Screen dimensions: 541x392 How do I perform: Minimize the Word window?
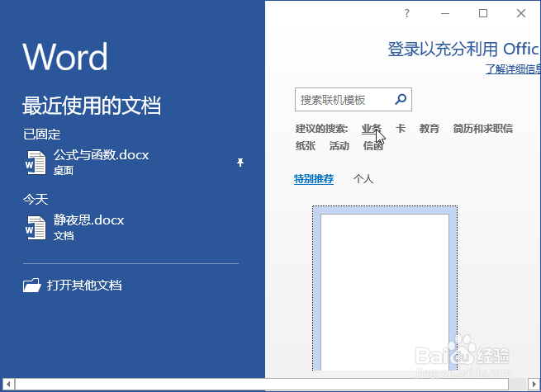point(445,13)
